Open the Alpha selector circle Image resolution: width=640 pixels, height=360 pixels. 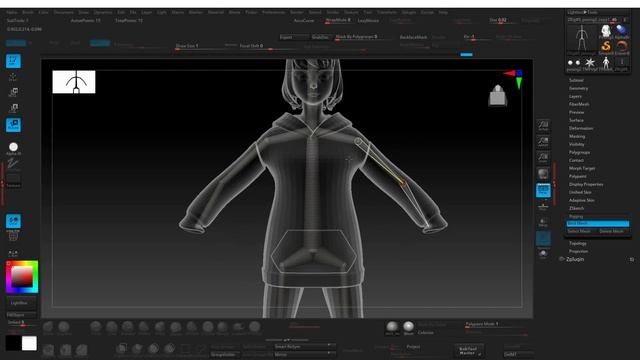click(13, 147)
